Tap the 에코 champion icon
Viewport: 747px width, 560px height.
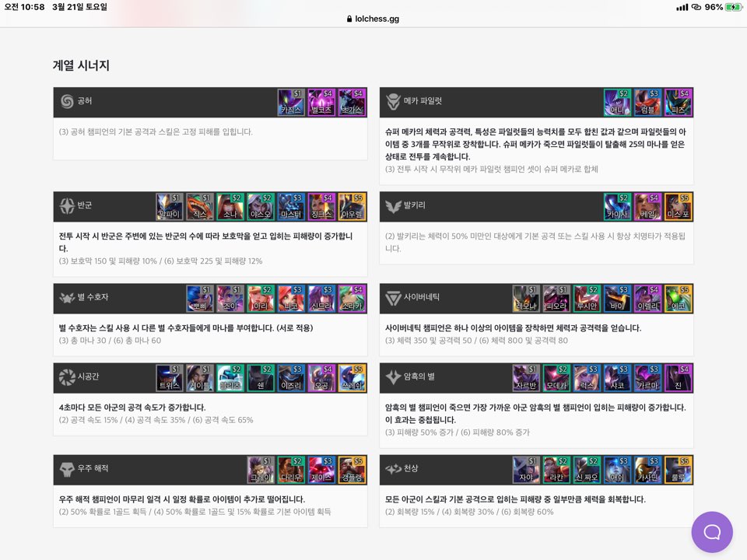pos(679,299)
